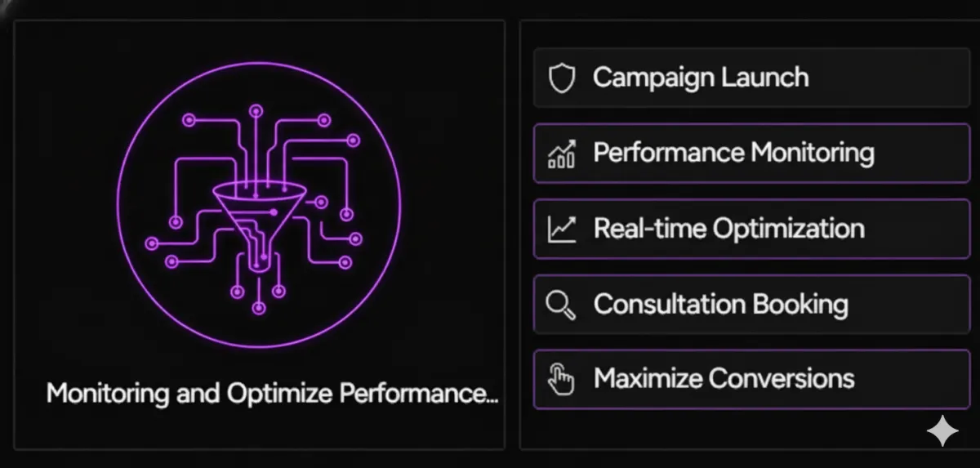The height and width of the screenshot is (468, 980).
Task: Select the magnifying glass icon near Consultation Booking
Action: pyautogui.click(x=561, y=305)
